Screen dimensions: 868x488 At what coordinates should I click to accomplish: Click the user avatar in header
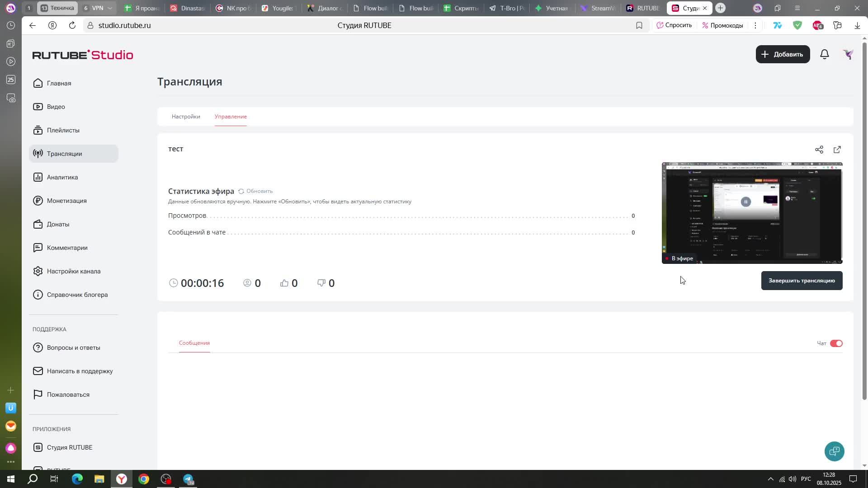[848, 54]
